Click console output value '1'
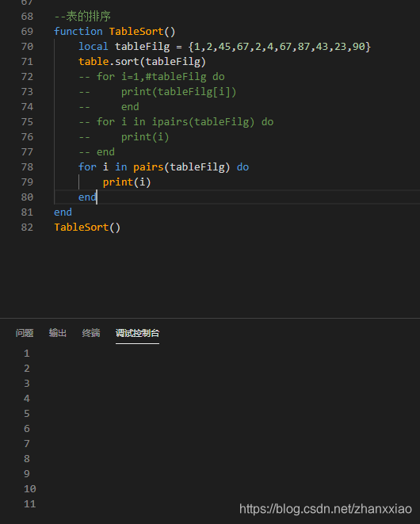The width and height of the screenshot is (420, 524). [x=27, y=354]
